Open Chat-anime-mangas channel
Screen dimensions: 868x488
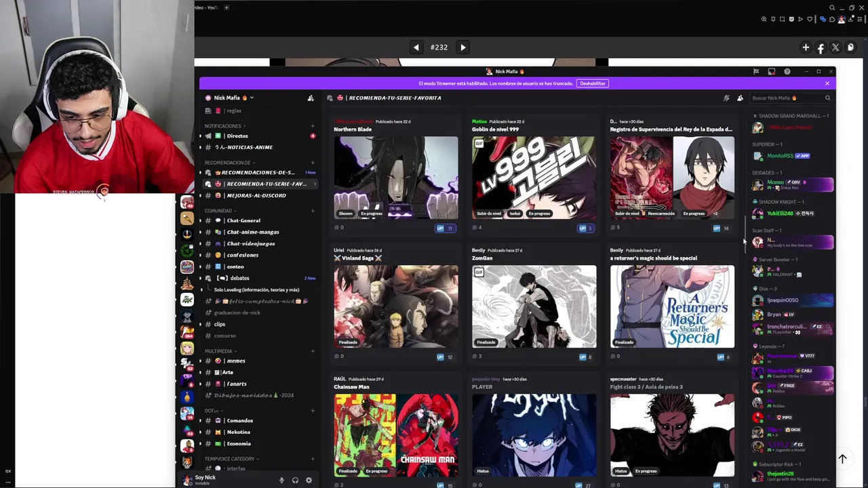click(x=260, y=232)
